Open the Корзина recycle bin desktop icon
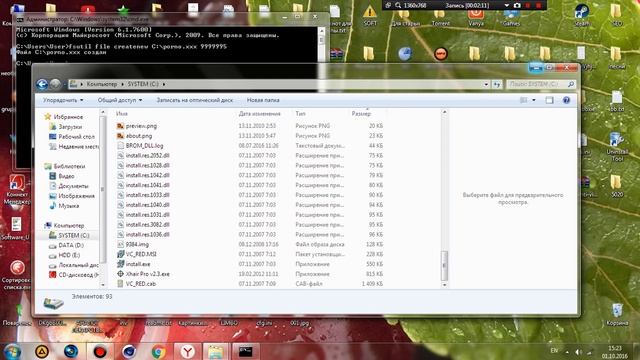The image size is (640, 360). (617, 314)
